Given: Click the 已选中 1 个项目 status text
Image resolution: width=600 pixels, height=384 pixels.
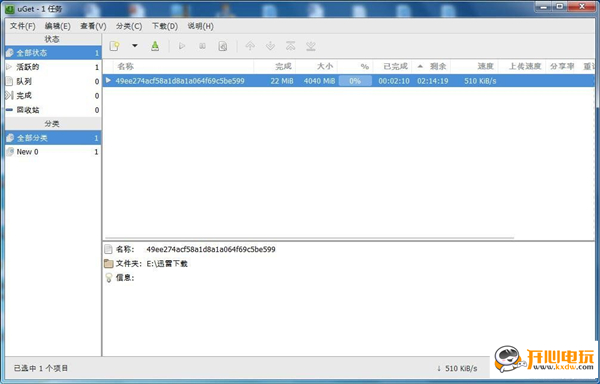Looking at the screenshot, I should click(x=41, y=368).
